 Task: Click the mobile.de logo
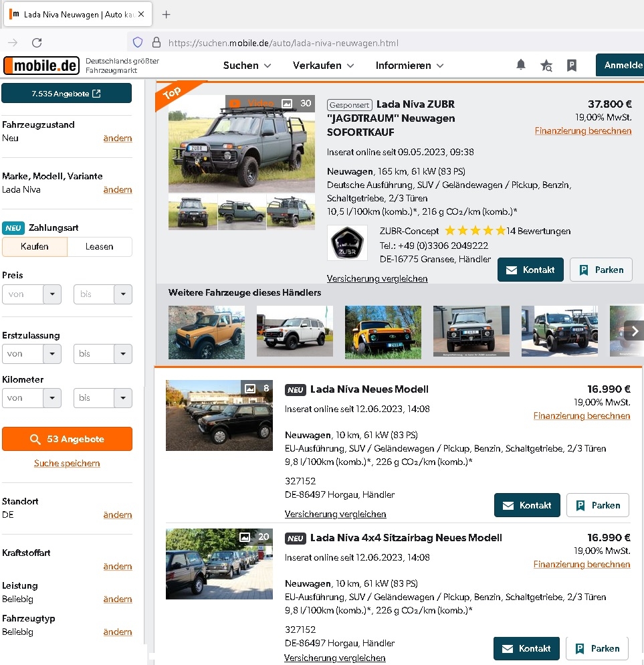tap(41, 66)
